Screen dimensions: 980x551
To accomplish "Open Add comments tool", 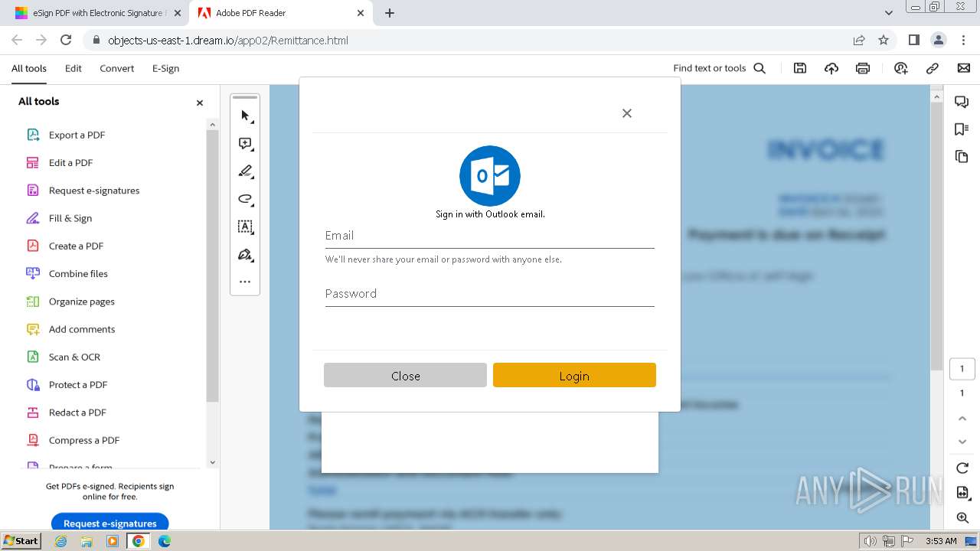I will pyautogui.click(x=82, y=329).
